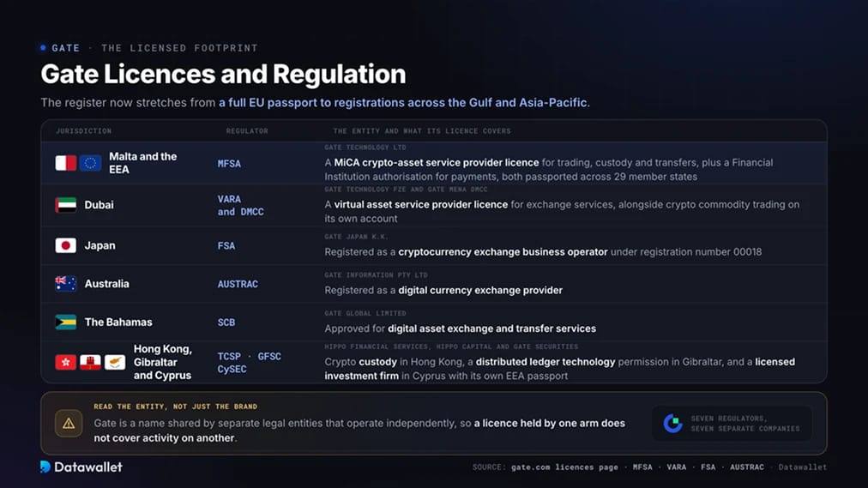Click the 'Gate Licences and Regulation' heading
Viewport: 868px width, 488px height.
coord(223,74)
